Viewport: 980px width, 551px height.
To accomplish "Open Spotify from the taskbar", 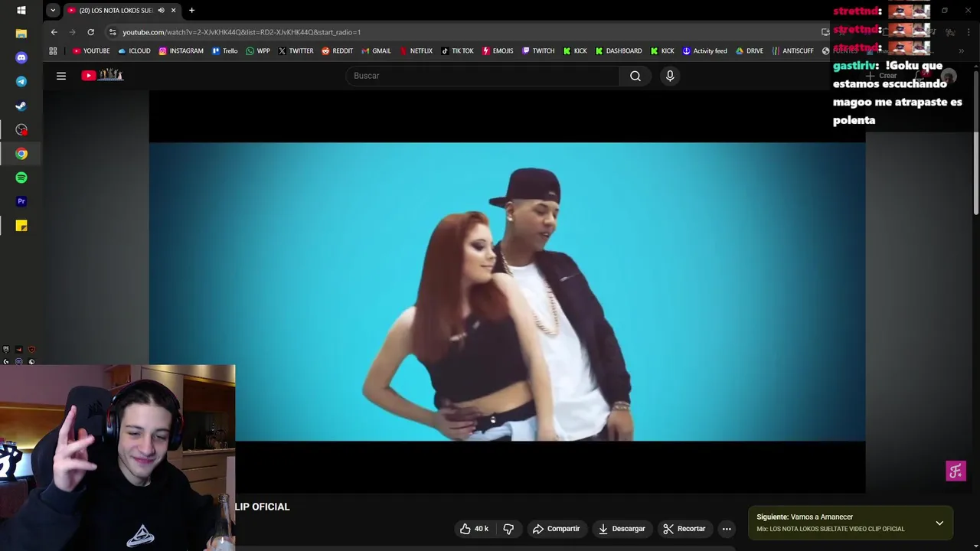I will click(x=21, y=178).
